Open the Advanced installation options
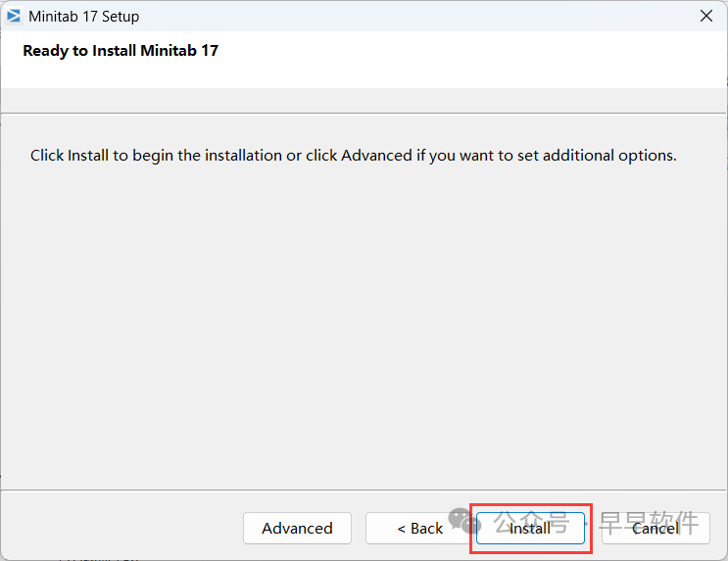 point(297,528)
